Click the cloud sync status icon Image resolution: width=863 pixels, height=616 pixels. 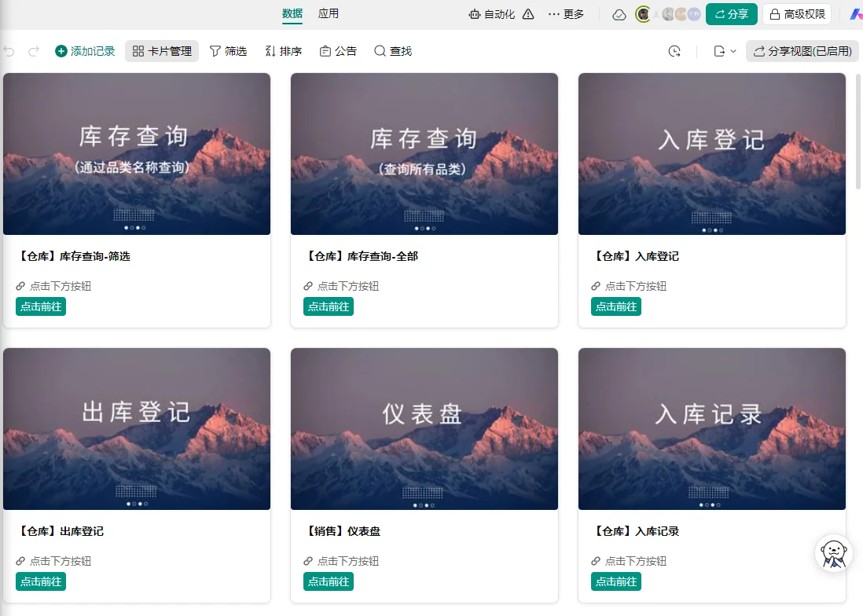click(x=619, y=15)
